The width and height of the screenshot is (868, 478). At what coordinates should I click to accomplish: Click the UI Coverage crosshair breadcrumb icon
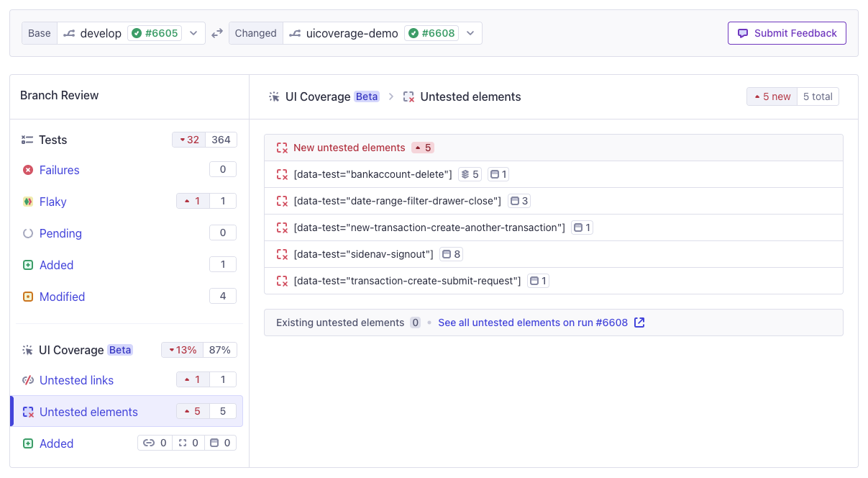point(273,96)
